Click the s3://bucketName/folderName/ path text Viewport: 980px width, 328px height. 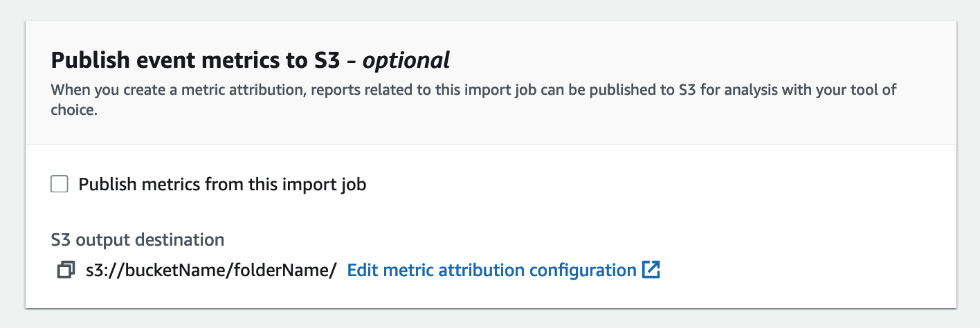(210, 270)
